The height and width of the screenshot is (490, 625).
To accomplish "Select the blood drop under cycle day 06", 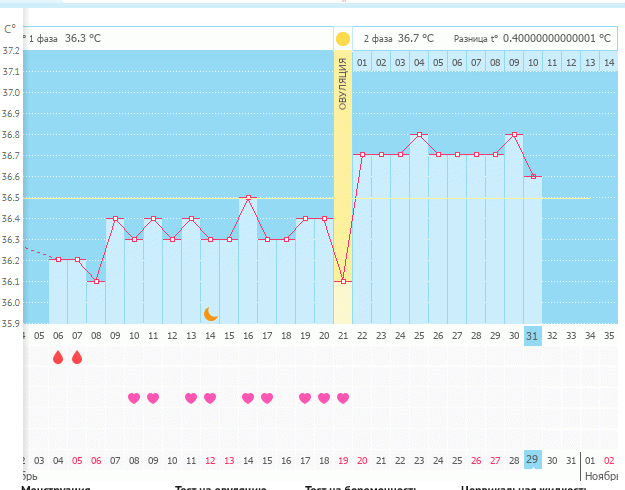I will click(58, 357).
